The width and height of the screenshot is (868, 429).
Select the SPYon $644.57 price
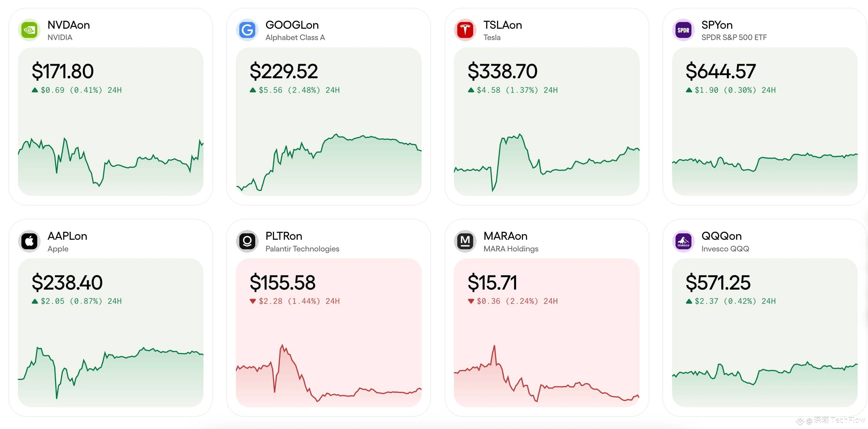point(721,71)
